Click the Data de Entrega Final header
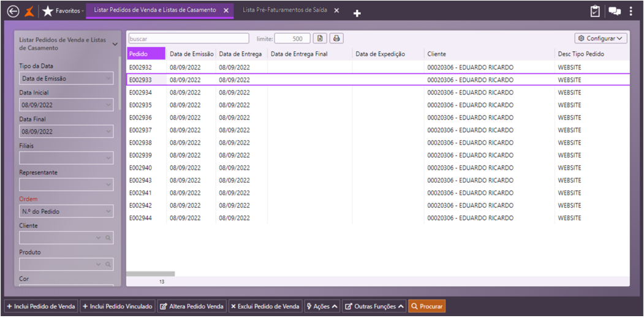 point(309,54)
